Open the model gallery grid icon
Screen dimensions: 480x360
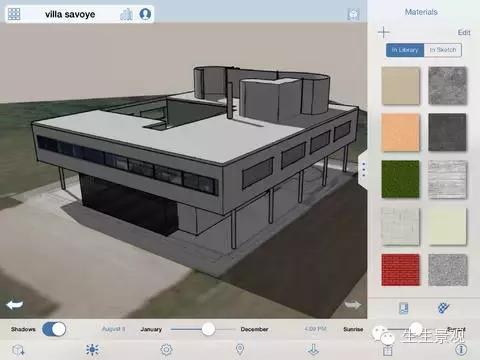[14, 14]
